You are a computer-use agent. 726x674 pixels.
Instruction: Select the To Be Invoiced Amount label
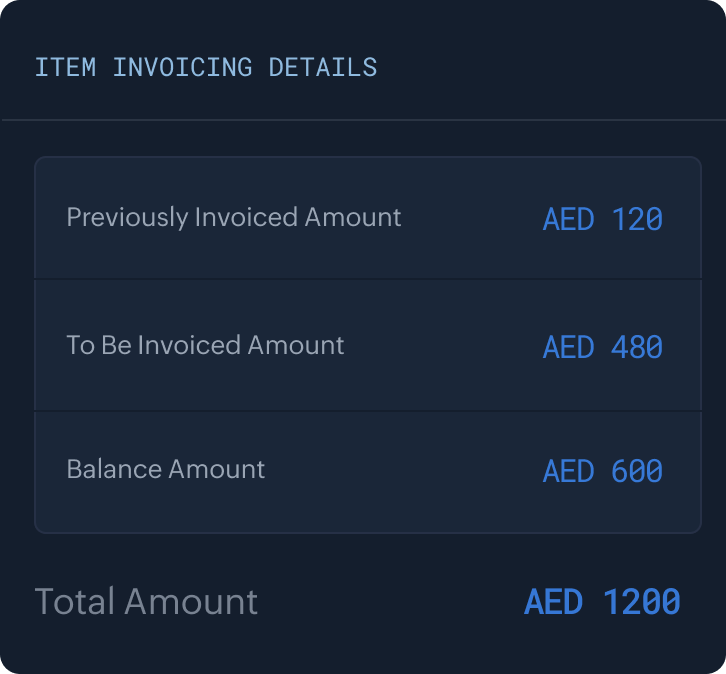tap(205, 345)
